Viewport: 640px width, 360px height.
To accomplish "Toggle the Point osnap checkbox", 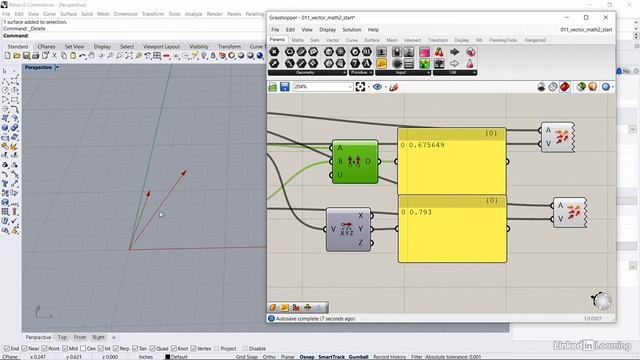I will (44, 349).
